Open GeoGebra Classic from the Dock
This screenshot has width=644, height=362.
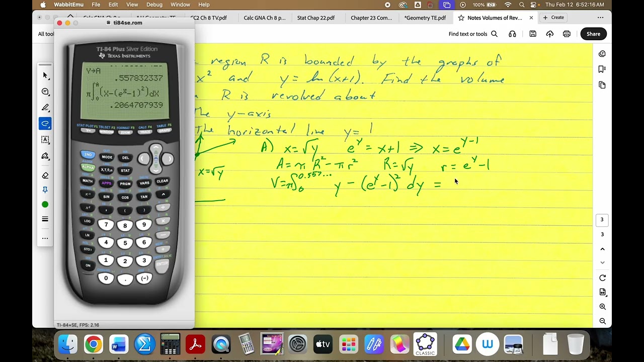pyautogui.click(x=425, y=344)
